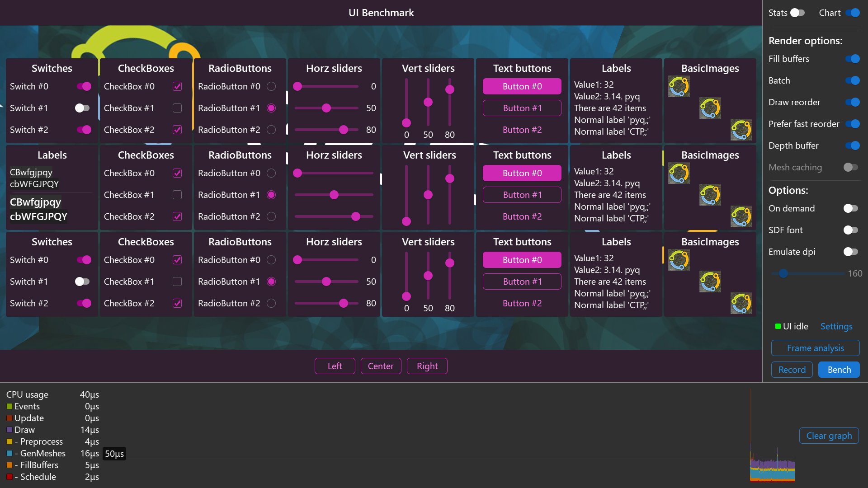Enable the Stats toggle
Image resolution: width=868 pixels, height=488 pixels.
(x=797, y=13)
